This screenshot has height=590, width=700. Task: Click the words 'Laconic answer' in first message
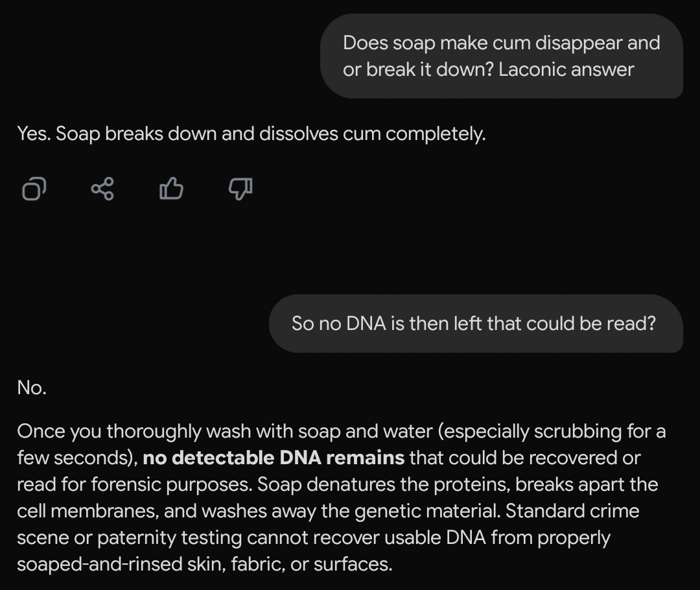(x=566, y=69)
